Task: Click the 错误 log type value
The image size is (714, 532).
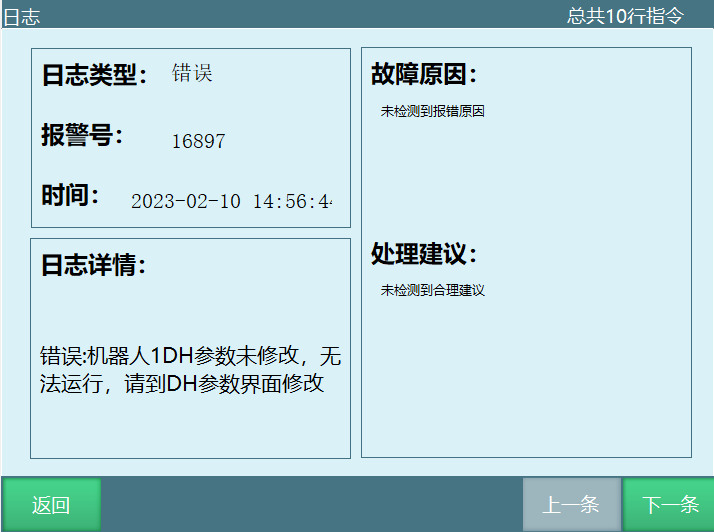Action: click(192, 73)
